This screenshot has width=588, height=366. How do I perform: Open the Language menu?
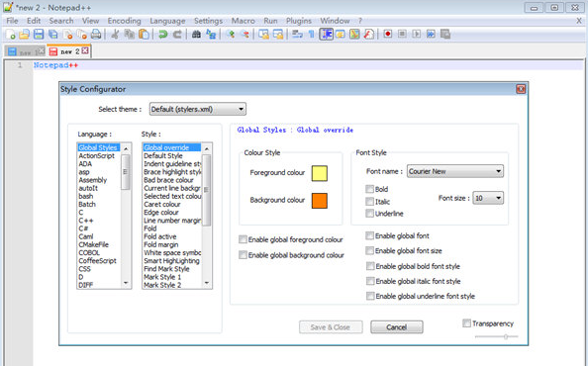167,21
